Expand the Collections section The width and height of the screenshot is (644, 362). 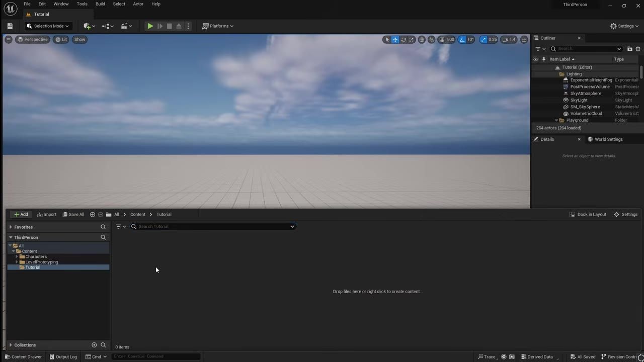pos(11,345)
